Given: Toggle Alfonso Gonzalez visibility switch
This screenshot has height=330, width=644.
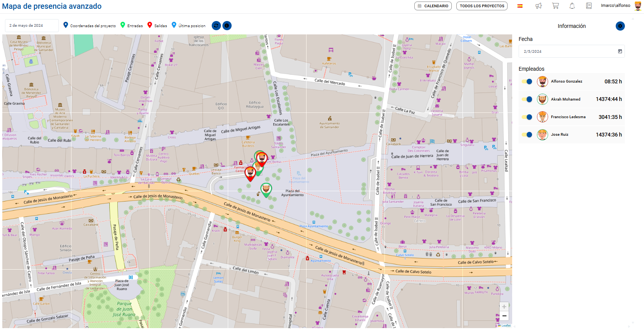Looking at the screenshot, I should (x=527, y=81).
